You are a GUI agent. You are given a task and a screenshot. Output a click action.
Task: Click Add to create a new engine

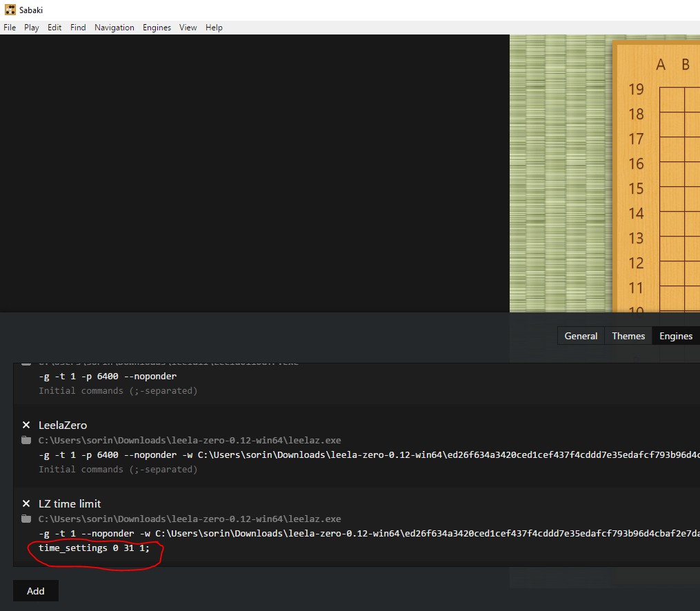tap(35, 590)
